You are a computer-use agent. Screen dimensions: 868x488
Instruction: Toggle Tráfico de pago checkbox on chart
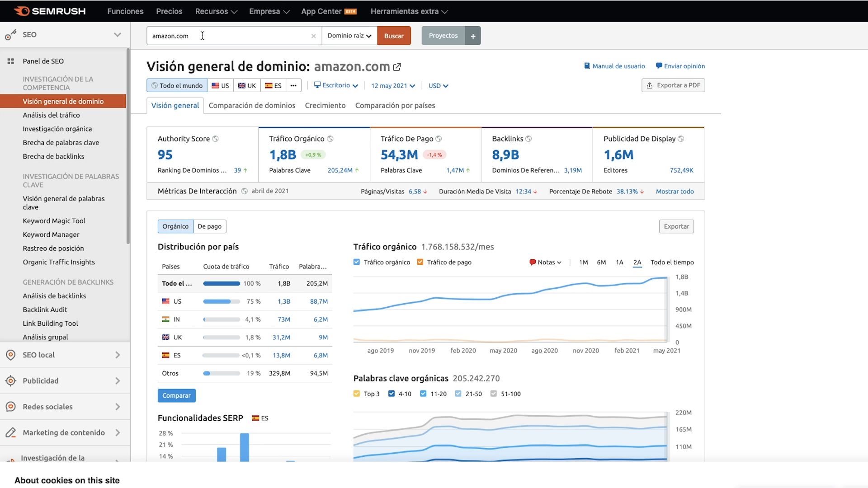coord(420,262)
